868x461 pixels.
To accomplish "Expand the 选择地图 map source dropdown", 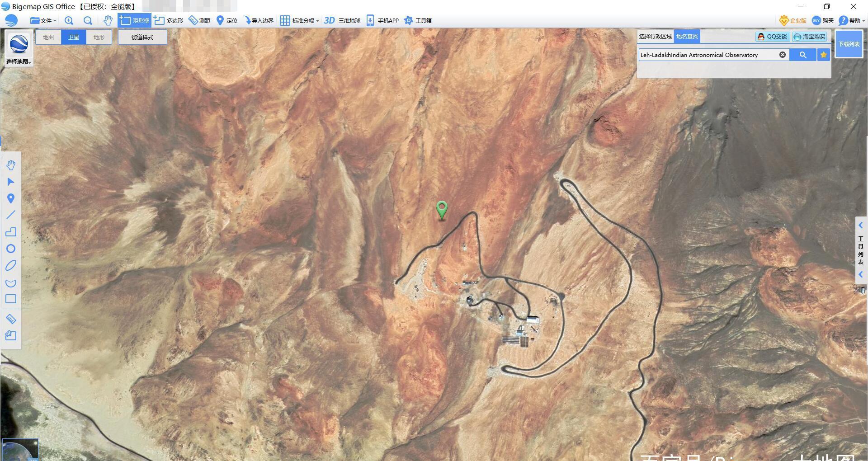I will tap(19, 61).
